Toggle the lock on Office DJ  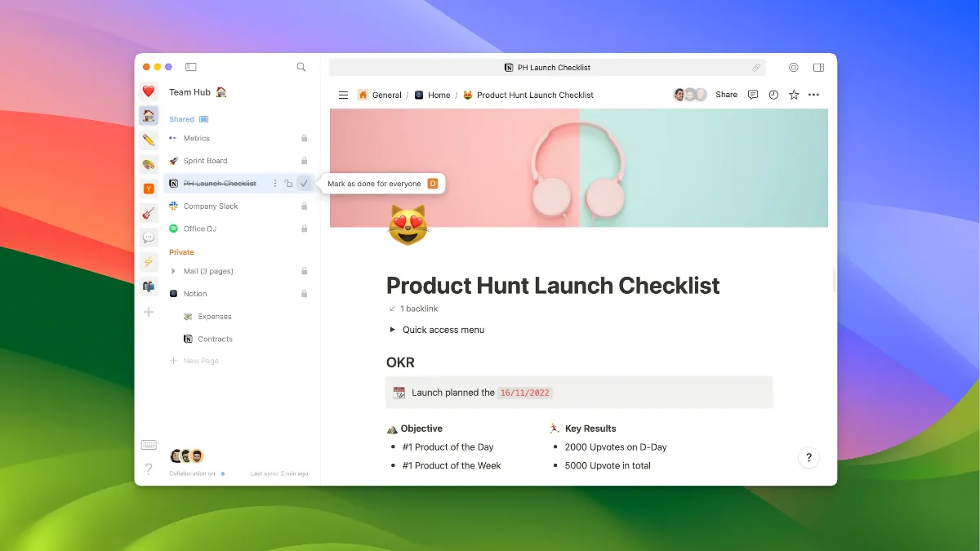(304, 229)
